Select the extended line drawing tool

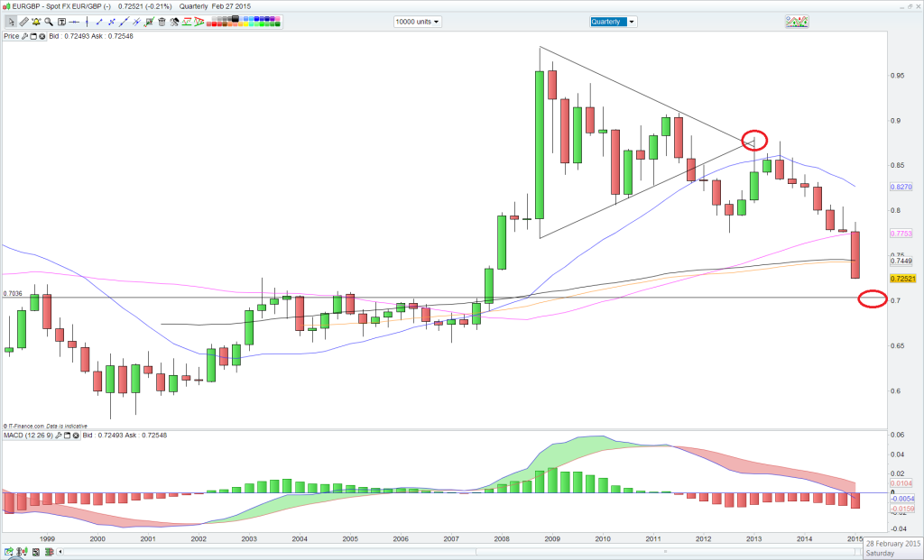(124, 22)
